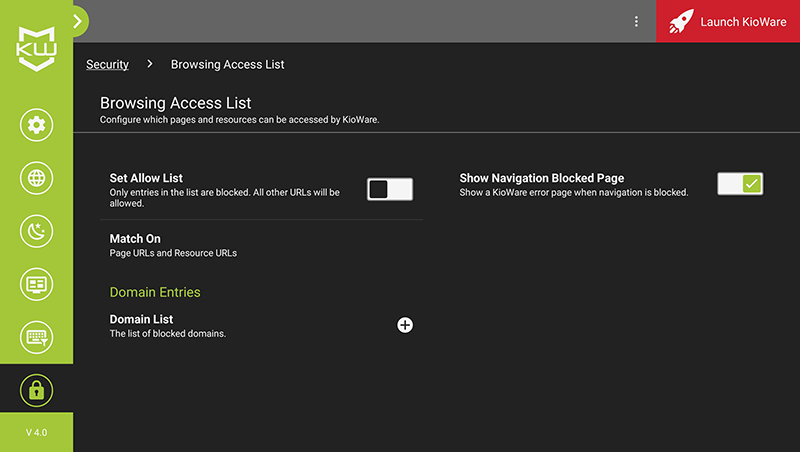Open the general settings gear icon
The width and height of the screenshot is (800, 452).
click(x=36, y=125)
